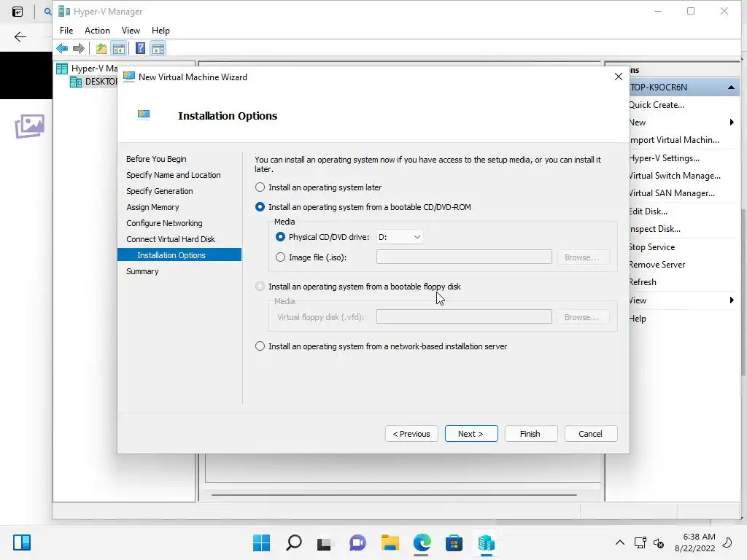Open the Widgets panel icon on the taskbar
The width and height of the screenshot is (747, 560).
coord(22,542)
